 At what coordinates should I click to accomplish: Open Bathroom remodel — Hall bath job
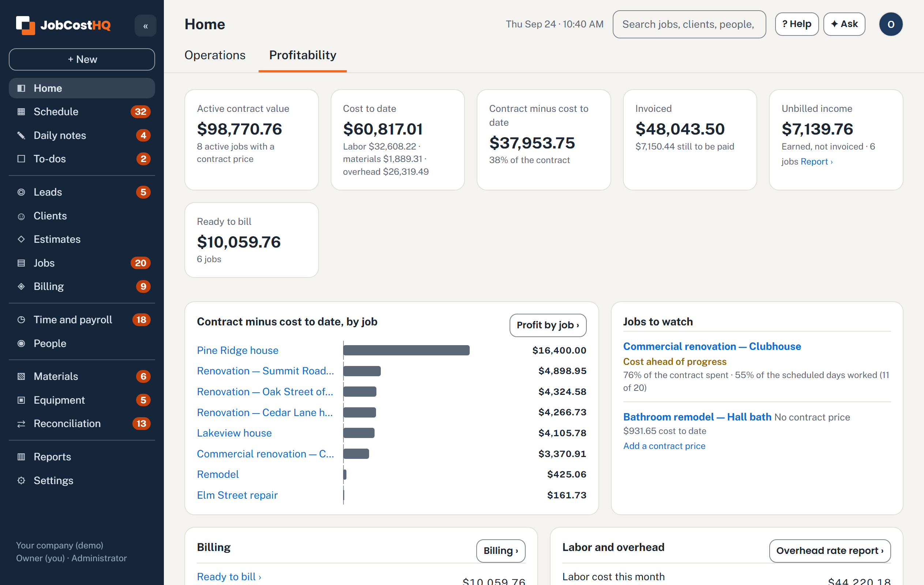[x=697, y=417]
